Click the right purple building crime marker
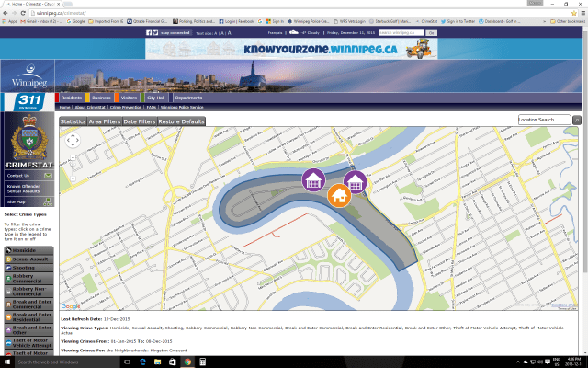This screenshot has width=588, height=368. click(x=355, y=183)
